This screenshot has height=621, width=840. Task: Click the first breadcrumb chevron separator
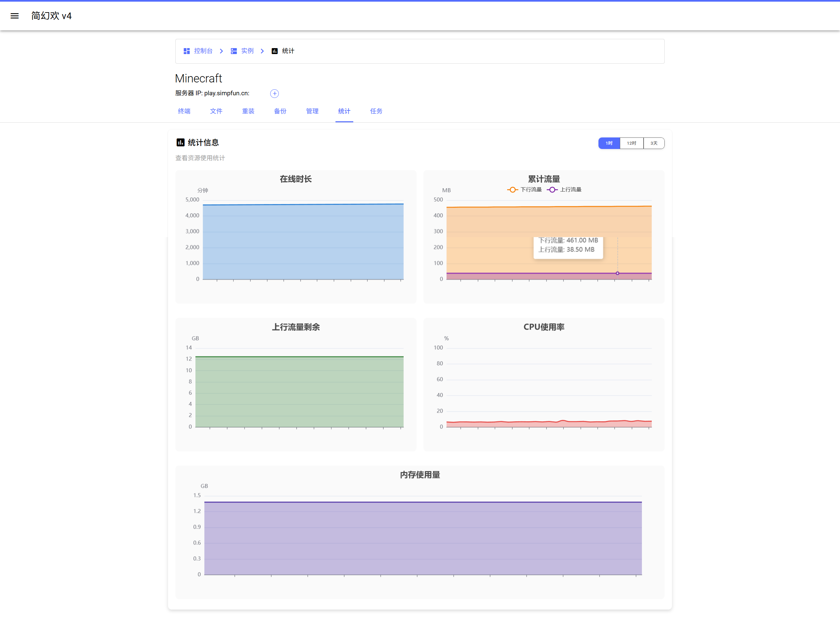[x=221, y=51]
